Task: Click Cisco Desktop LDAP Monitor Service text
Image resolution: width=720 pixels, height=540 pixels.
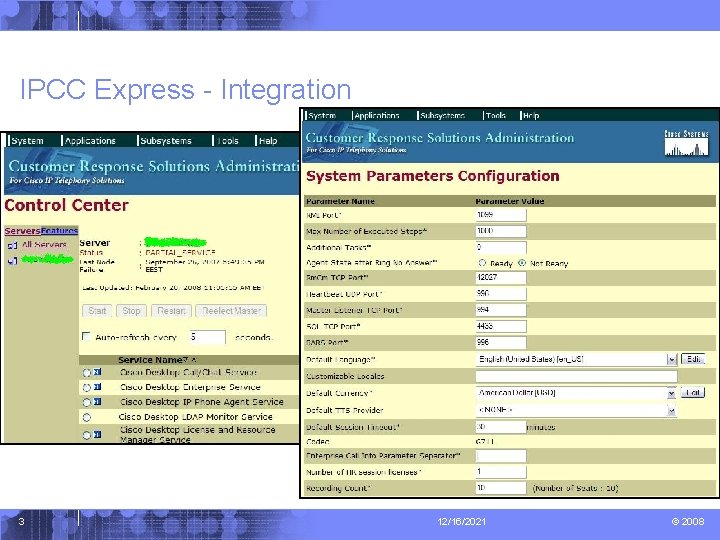Action: coord(196,417)
